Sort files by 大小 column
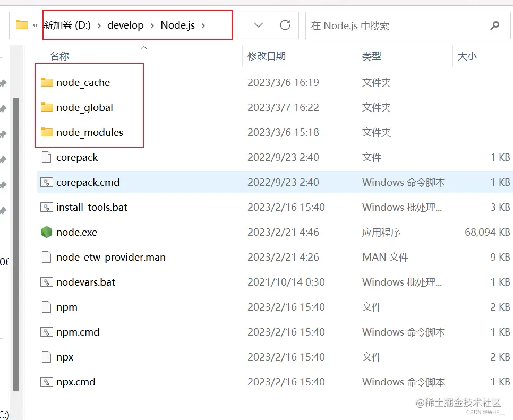This screenshot has width=513, height=420. pos(467,56)
